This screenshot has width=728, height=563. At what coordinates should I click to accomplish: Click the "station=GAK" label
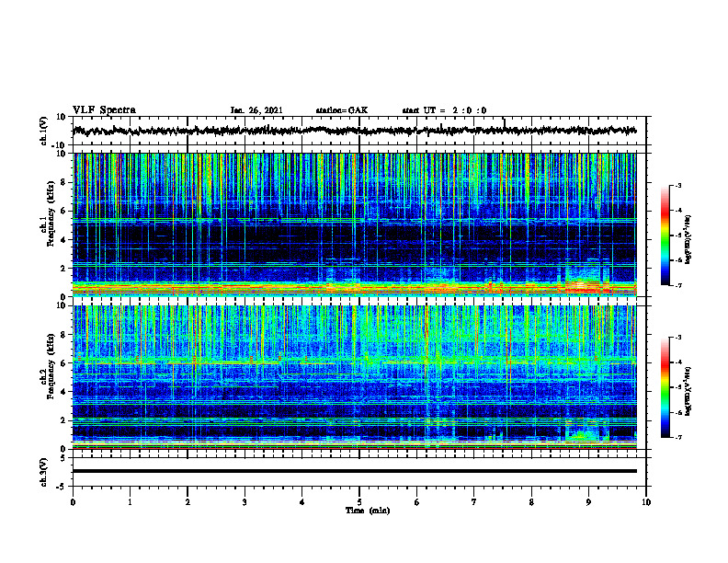[x=342, y=110]
